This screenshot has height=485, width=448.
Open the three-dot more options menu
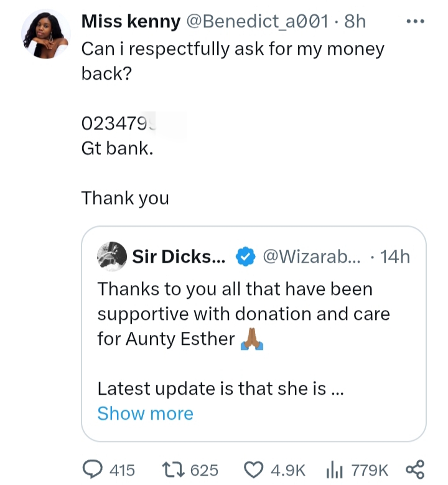[x=414, y=21]
